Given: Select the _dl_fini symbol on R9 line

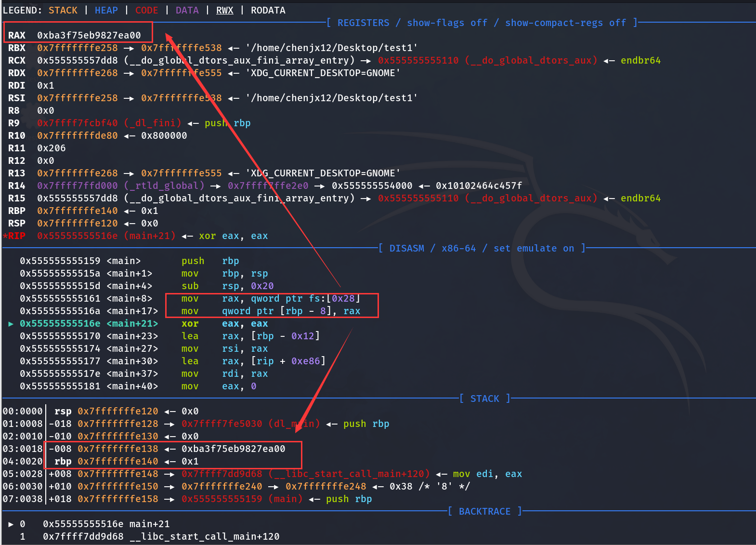Looking at the screenshot, I should pos(153,123).
